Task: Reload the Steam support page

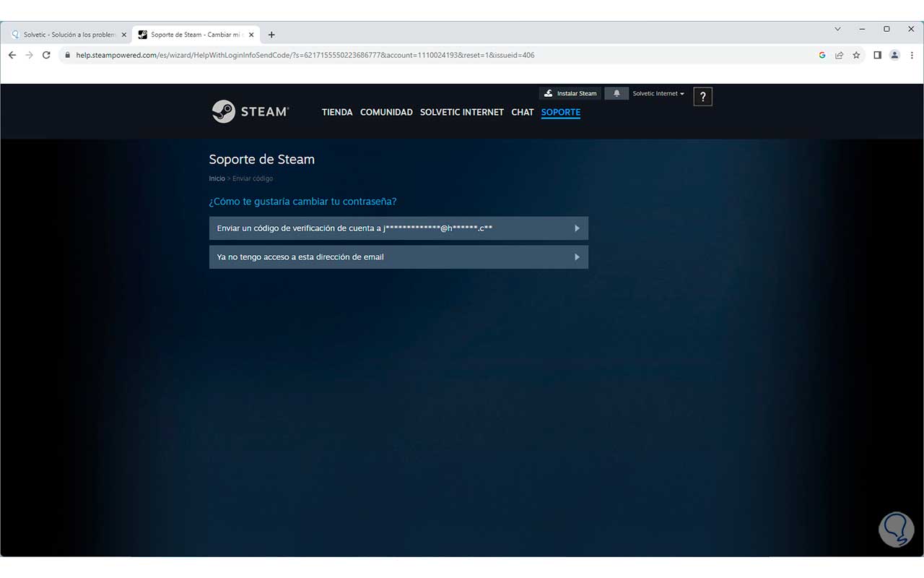Action: (x=47, y=55)
